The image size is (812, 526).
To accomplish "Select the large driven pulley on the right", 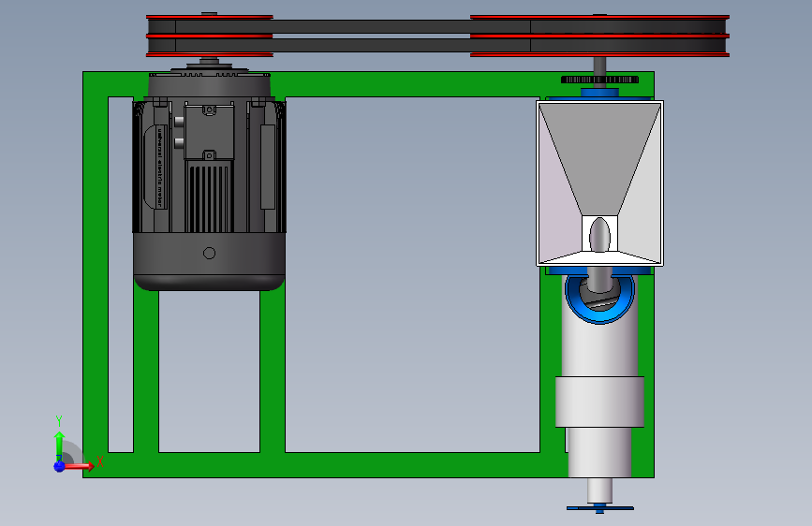I will tap(599, 36).
